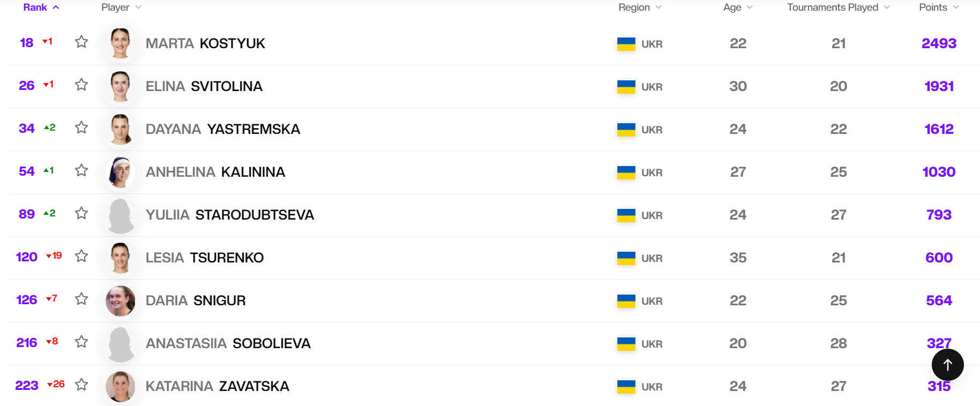
Task: Star Dayana Yastremska as a favorite
Action: point(81,127)
